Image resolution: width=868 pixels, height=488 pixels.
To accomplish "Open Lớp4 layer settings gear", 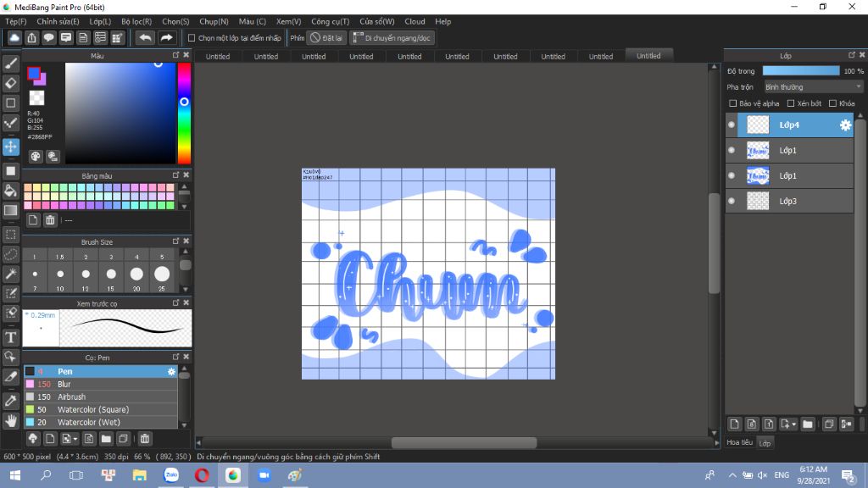I will coord(845,125).
